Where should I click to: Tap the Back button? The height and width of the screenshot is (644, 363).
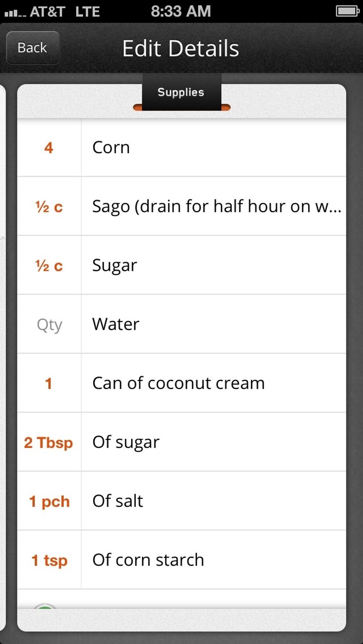[x=33, y=47]
